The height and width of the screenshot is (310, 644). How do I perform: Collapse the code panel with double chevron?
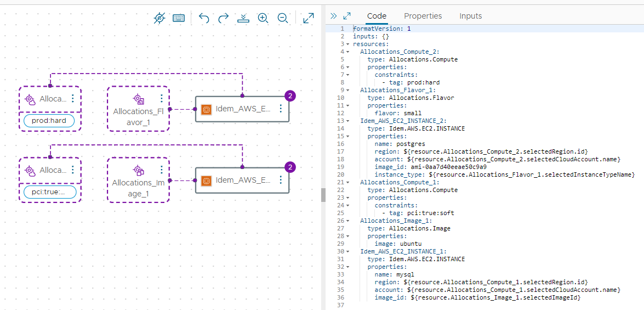[x=334, y=16]
